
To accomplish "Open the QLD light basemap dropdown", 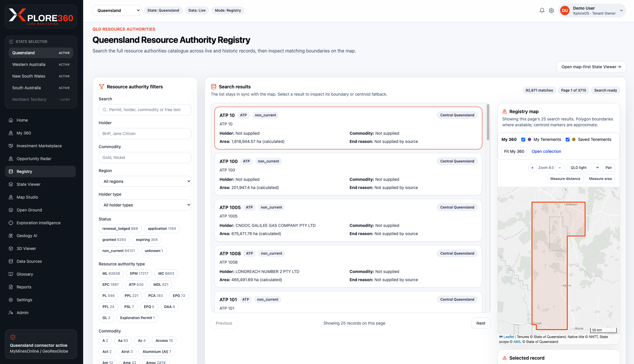I will point(583,168).
